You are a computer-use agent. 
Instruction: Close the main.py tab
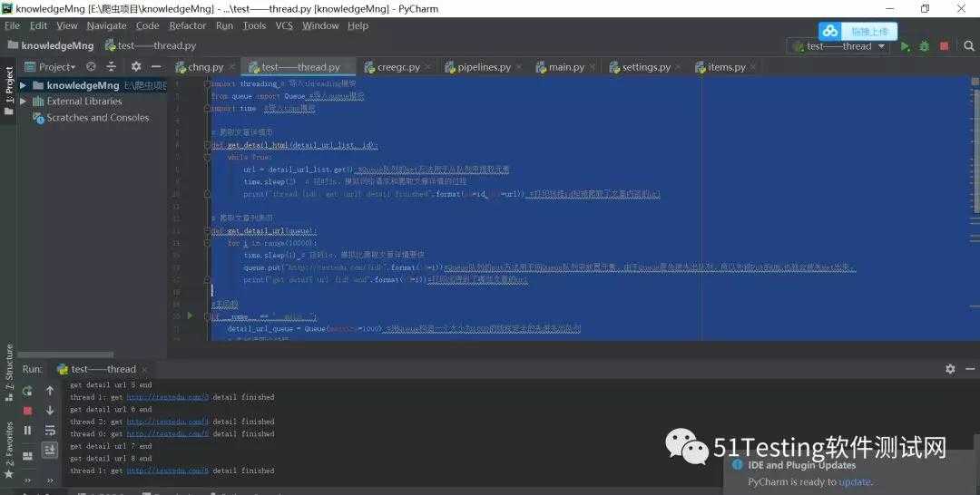click(593, 67)
